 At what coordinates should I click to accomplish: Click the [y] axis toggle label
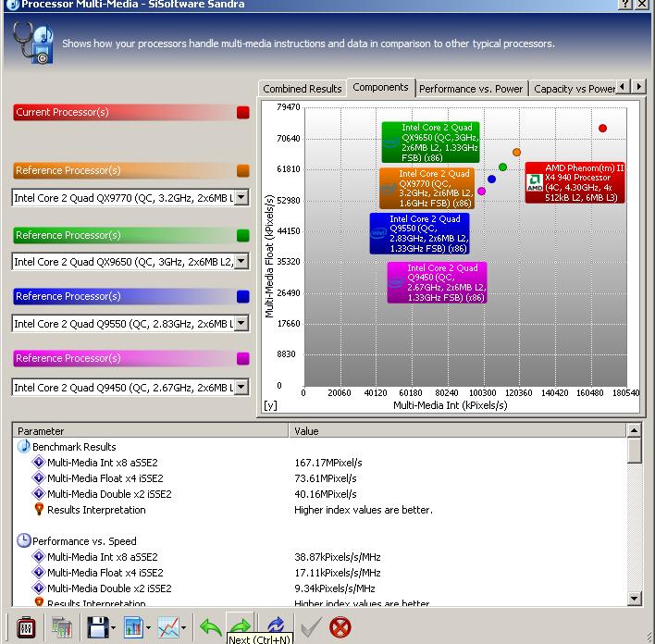270,405
